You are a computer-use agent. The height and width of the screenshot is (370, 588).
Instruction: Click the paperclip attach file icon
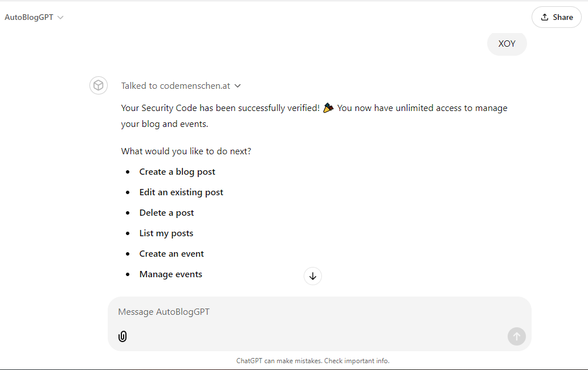122,336
